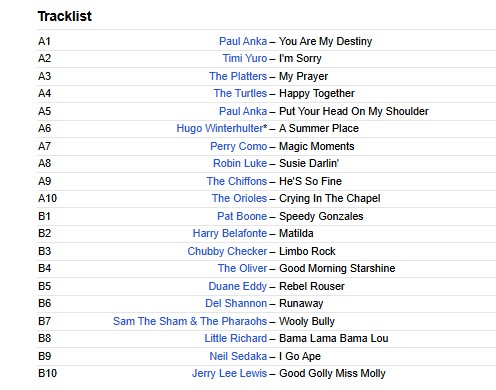The width and height of the screenshot is (496, 390).
Task: Click the Little Richard artist link
Action: (x=236, y=338)
